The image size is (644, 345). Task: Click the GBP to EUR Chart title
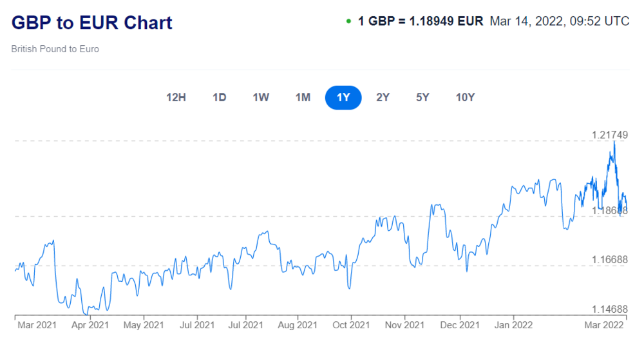(92, 23)
